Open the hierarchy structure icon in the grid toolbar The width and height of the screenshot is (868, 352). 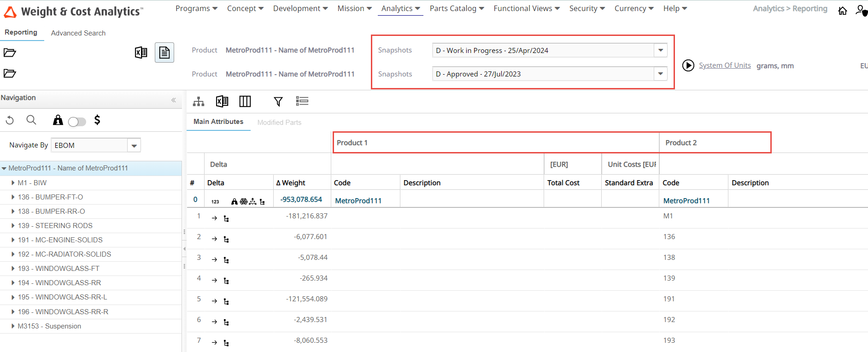199,101
